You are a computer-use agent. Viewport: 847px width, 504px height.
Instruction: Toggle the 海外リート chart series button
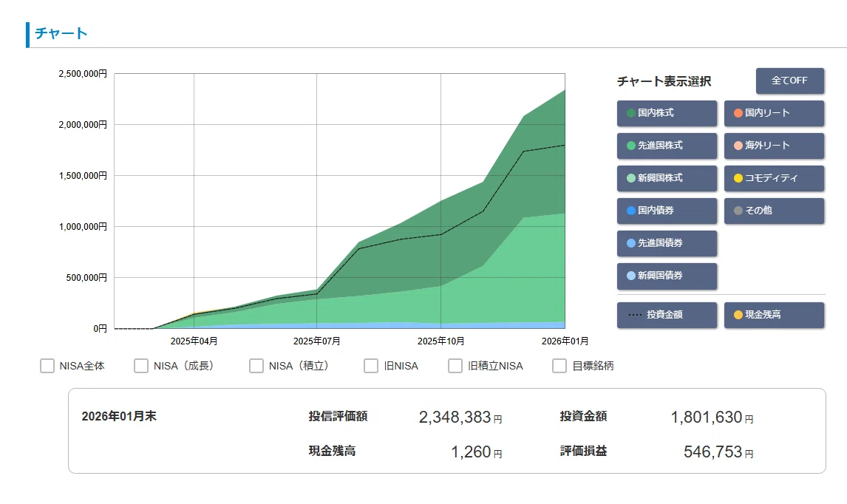pyautogui.click(x=774, y=146)
